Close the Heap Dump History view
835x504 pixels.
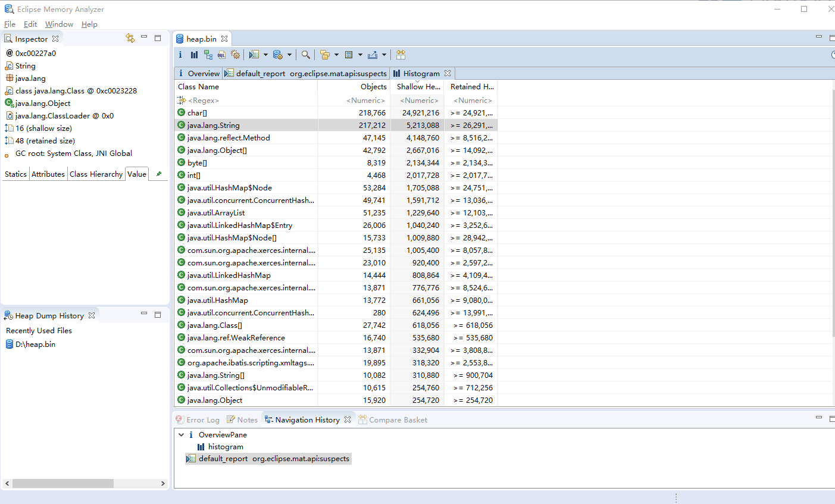(92, 315)
